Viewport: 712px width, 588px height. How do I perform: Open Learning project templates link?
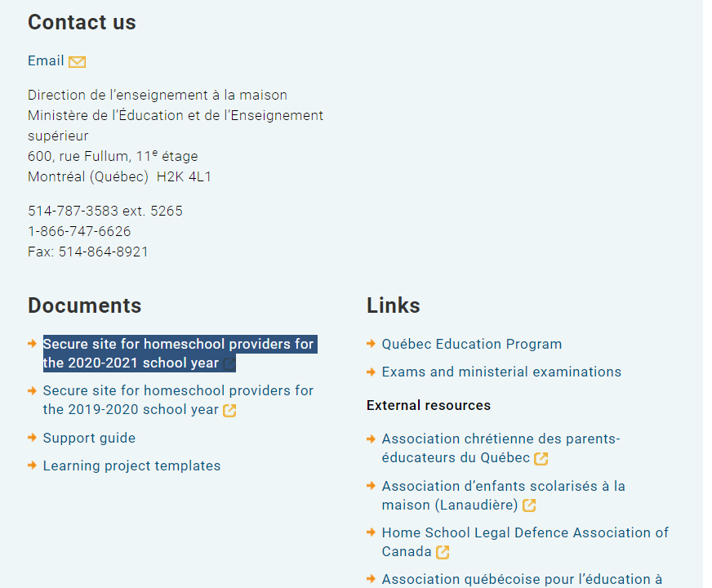(131, 465)
